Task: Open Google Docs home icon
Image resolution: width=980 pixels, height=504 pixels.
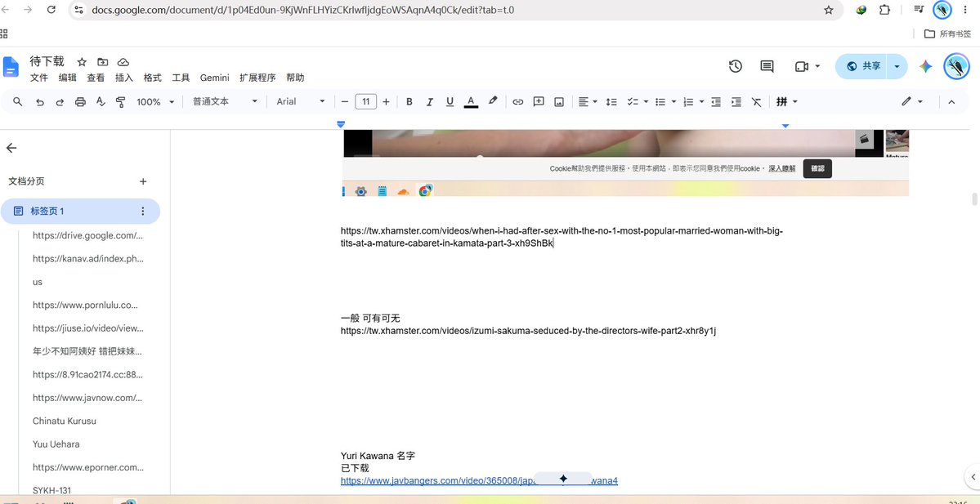Action: click(x=11, y=67)
